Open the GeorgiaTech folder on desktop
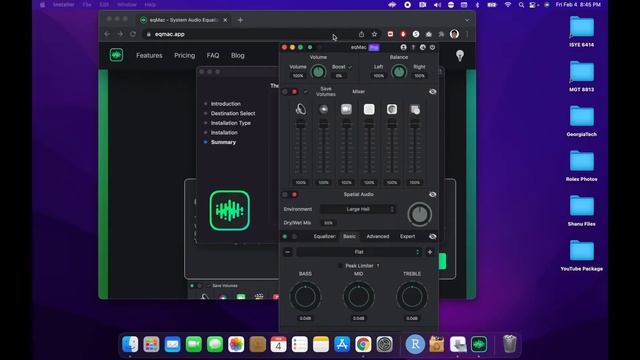Image resolution: width=640 pixels, height=360 pixels. (582, 121)
